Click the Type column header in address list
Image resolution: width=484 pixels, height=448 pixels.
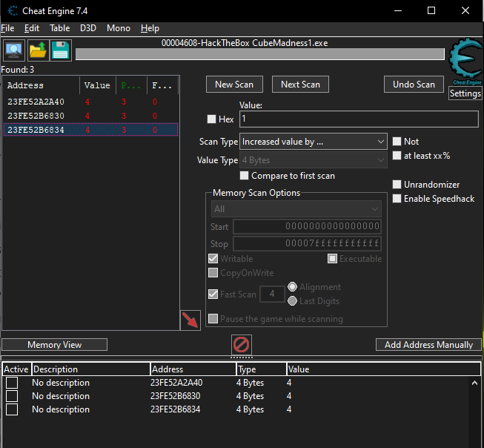click(x=262, y=369)
